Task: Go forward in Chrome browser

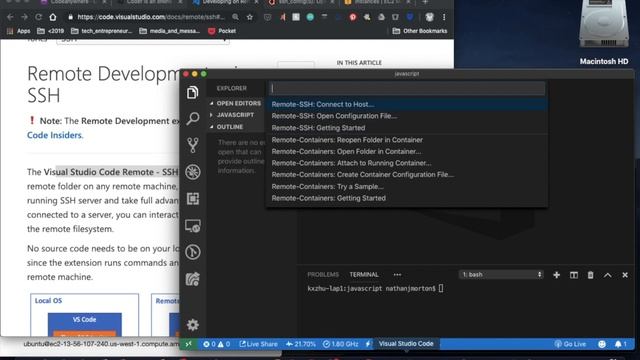Action: pyautogui.click(x=24, y=17)
